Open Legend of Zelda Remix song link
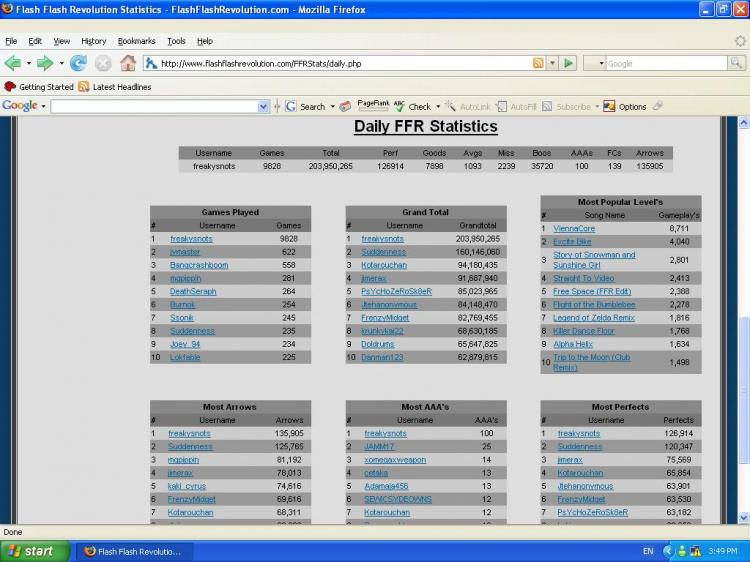This screenshot has height=562, width=750. 594,318
